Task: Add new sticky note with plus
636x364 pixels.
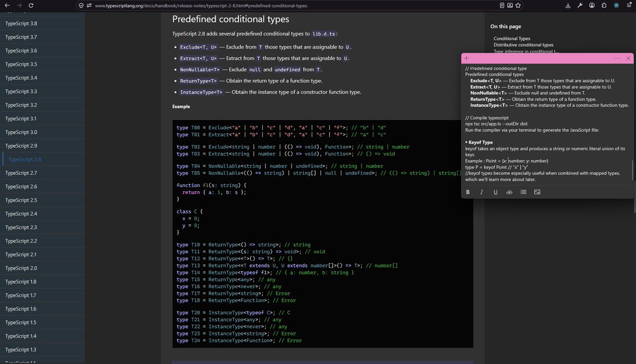Action: [x=466, y=58]
